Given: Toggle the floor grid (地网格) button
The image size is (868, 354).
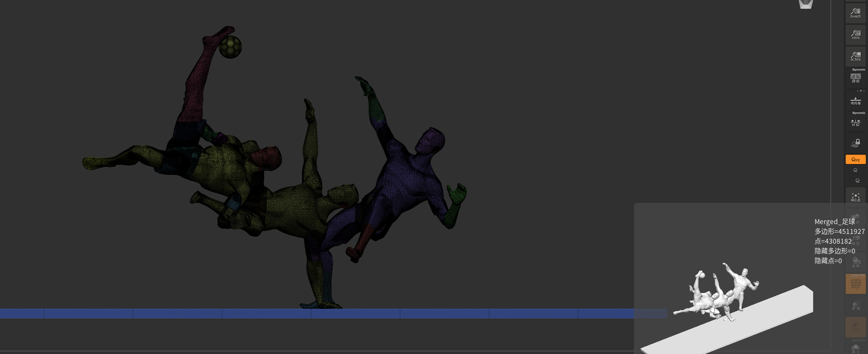Looking at the screenshot, I should pyautogui.click(x=855, y=101).
